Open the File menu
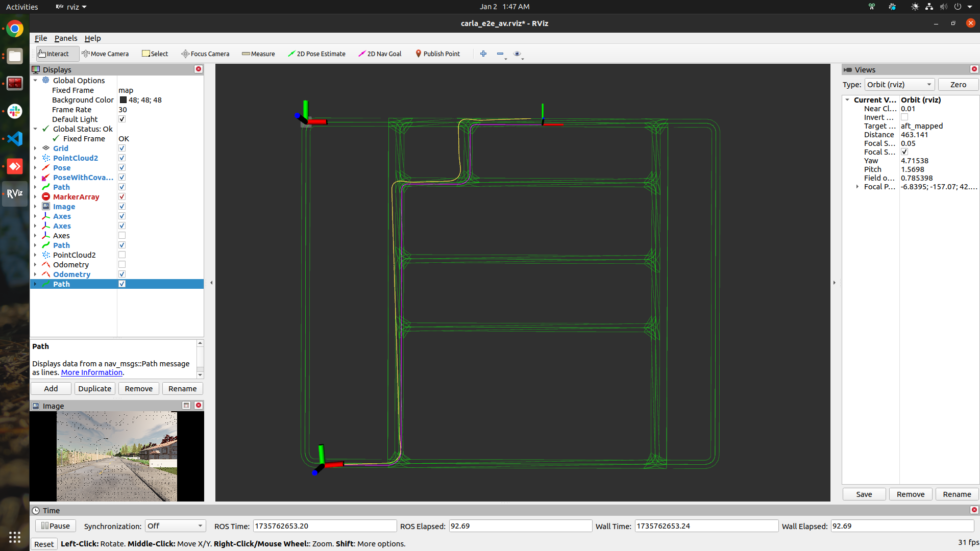Viewport: 980px width, 551px height. [41, 38]
